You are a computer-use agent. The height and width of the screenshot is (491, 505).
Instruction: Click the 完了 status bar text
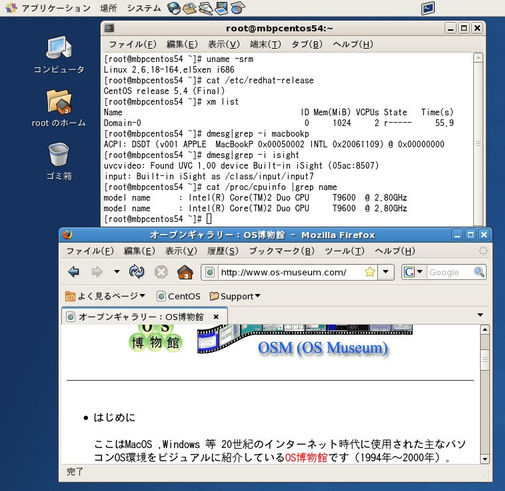(x=75, y=472)
